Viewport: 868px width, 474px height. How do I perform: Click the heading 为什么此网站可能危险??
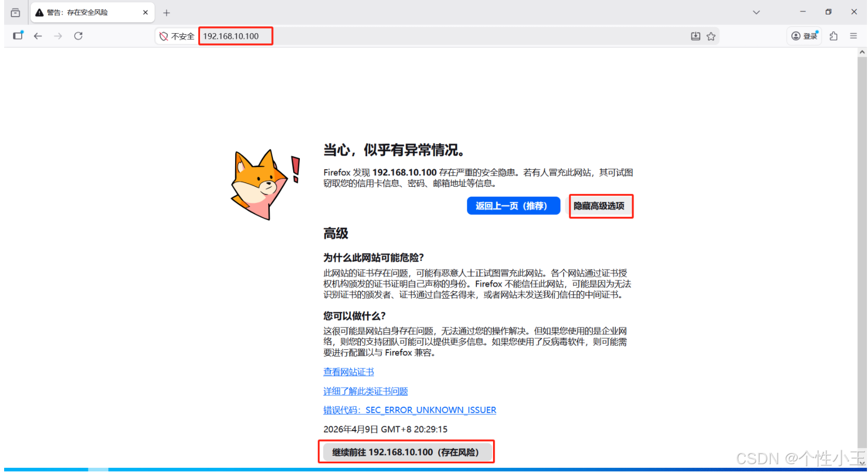click(374, 258)
